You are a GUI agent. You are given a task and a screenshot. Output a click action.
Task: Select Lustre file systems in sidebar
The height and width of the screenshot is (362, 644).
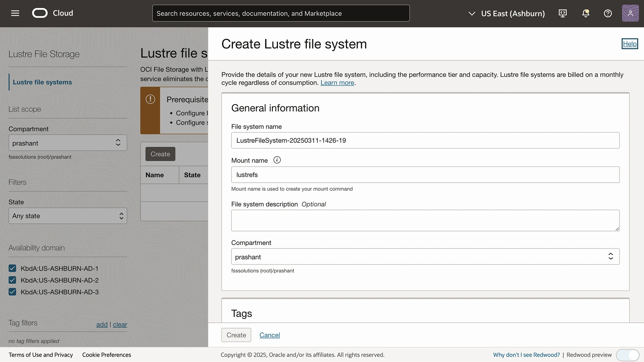click(x=42, y=82)
